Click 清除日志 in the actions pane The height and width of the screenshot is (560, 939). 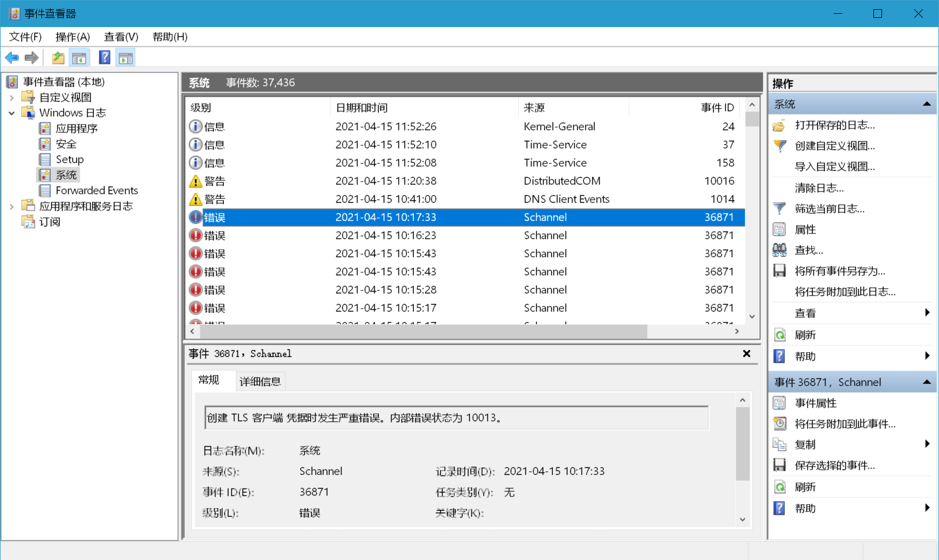pyautogui.click(x=820, y=187)
